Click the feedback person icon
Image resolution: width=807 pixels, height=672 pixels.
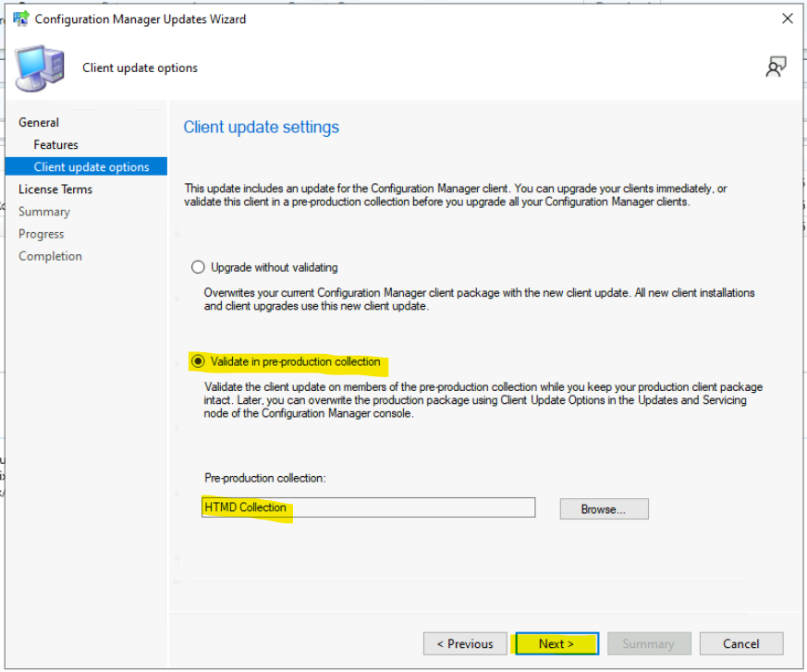coord(776,67)
